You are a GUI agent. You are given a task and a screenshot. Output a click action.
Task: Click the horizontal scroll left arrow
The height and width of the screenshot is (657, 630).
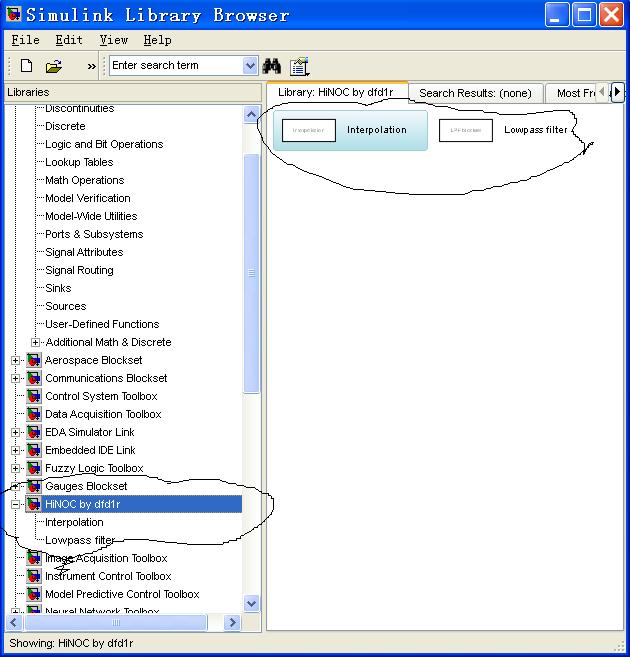point(13,623)
